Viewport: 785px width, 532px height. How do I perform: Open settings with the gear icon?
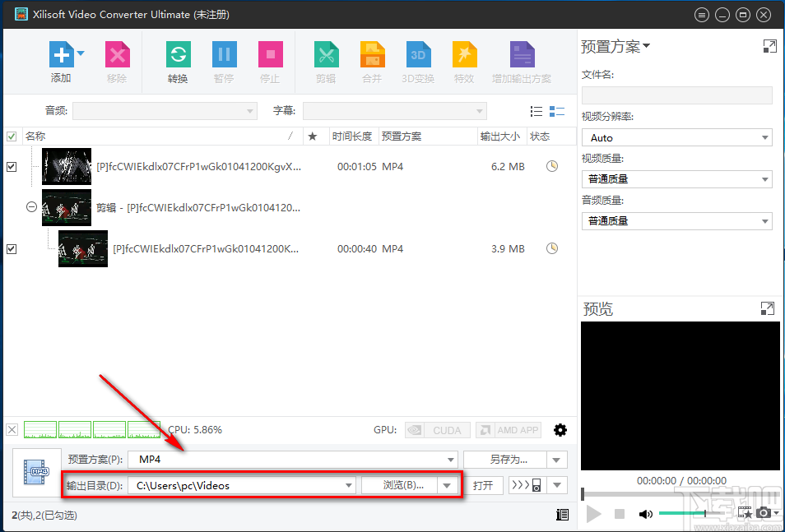(x=560, y=430)
